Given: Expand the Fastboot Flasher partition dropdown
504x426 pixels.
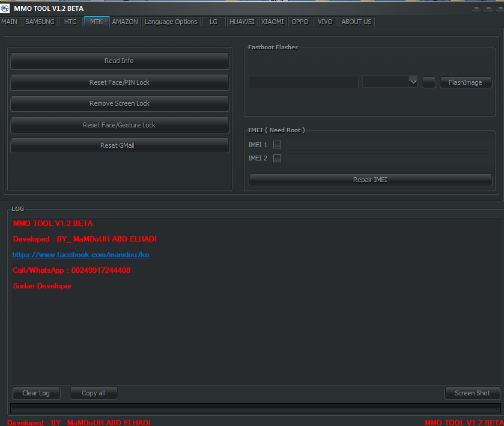Looking at the screenshot, I should 413,82.
